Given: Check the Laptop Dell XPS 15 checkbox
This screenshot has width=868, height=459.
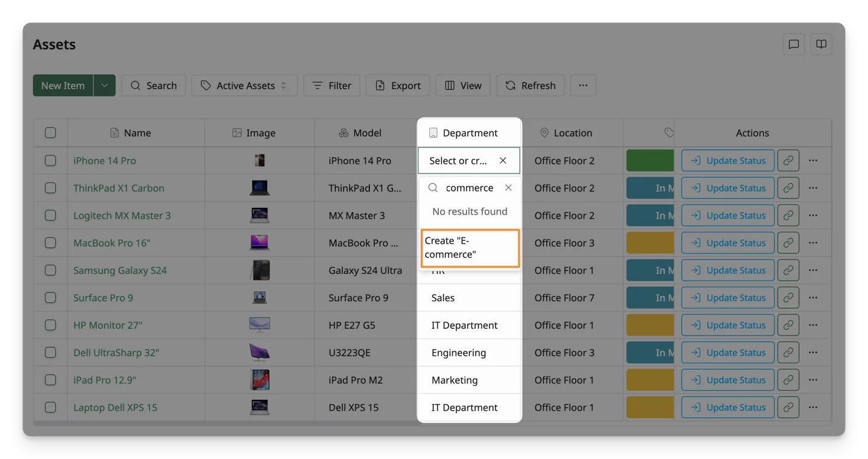Looking at the screenshot, I should point(51,407).
